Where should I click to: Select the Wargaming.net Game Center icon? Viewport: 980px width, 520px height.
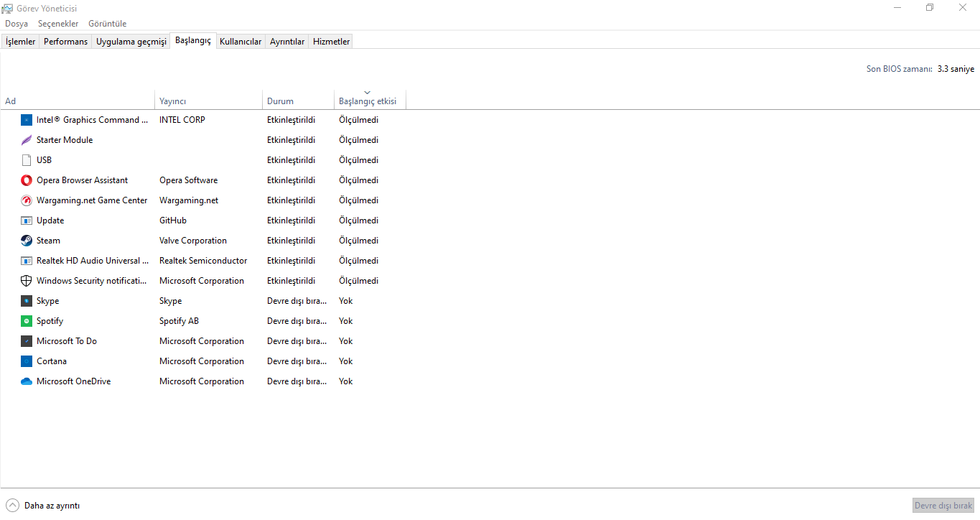pos(27,200)
